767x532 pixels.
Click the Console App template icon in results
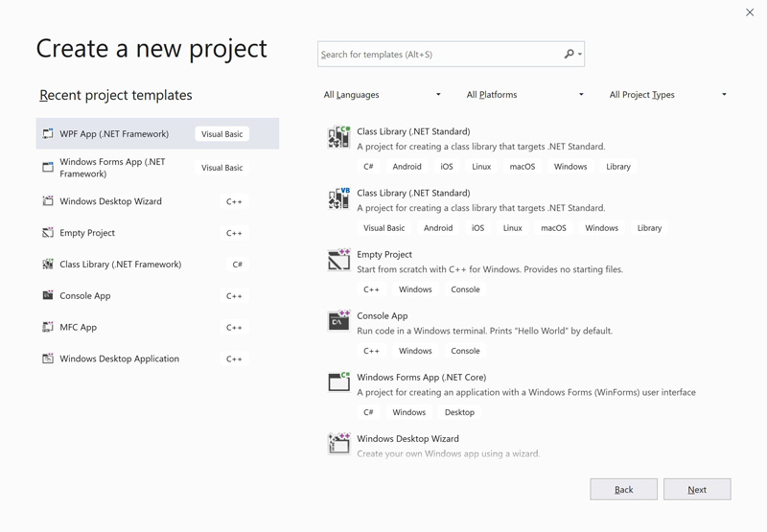338,321
